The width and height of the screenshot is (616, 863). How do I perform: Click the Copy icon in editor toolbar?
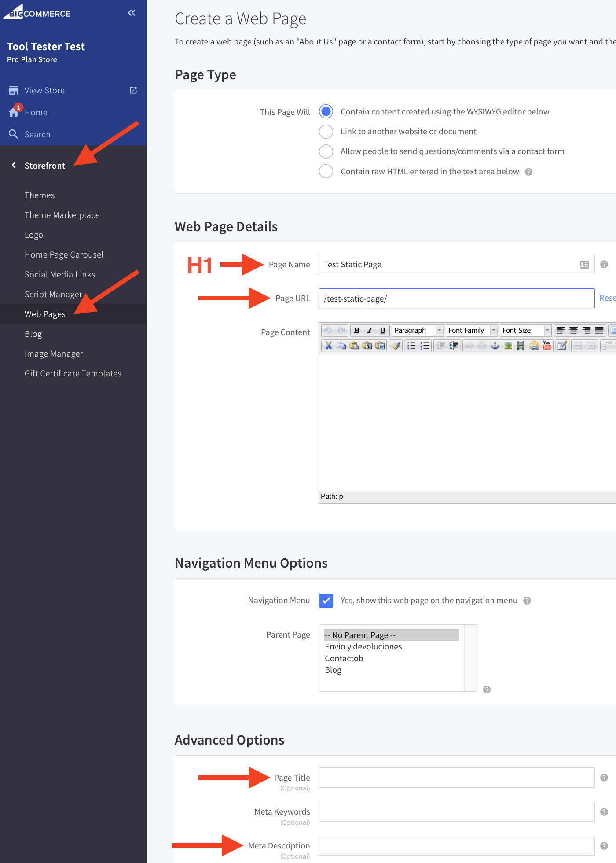click(x=341, y=346)
